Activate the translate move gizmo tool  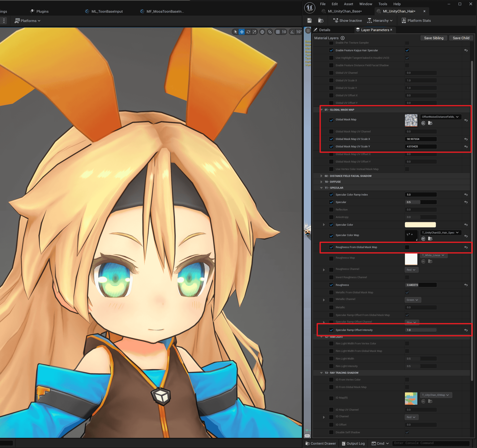pos(242,32)
